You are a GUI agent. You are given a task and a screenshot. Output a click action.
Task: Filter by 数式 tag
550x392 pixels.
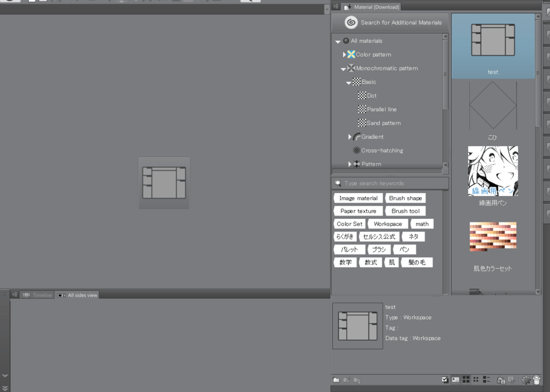point(371,262)
